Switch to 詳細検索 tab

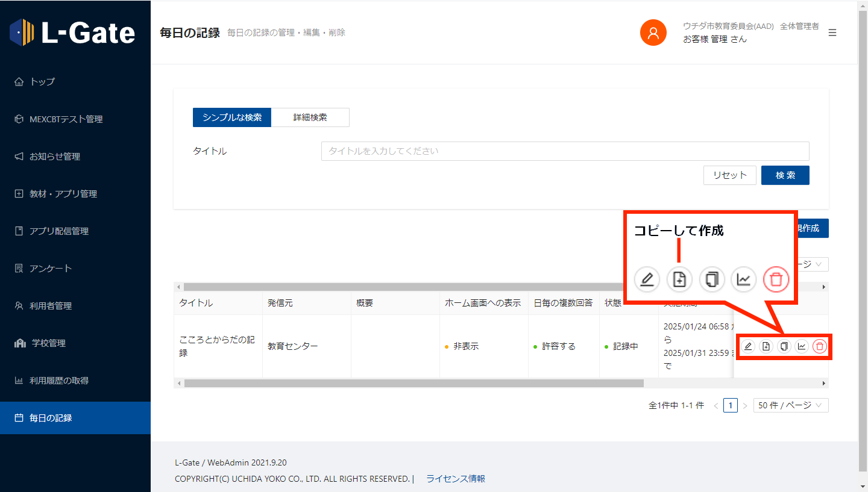point(310,117)
